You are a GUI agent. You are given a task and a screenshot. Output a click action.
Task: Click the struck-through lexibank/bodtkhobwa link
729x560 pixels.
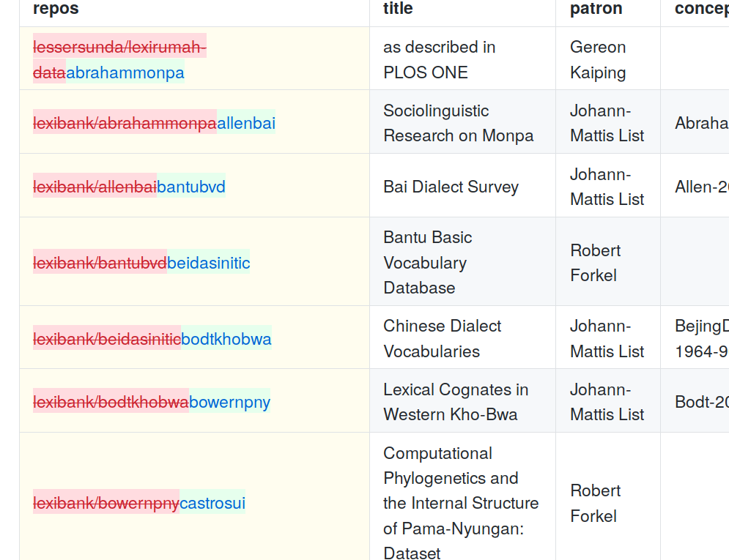pos(109,402)
